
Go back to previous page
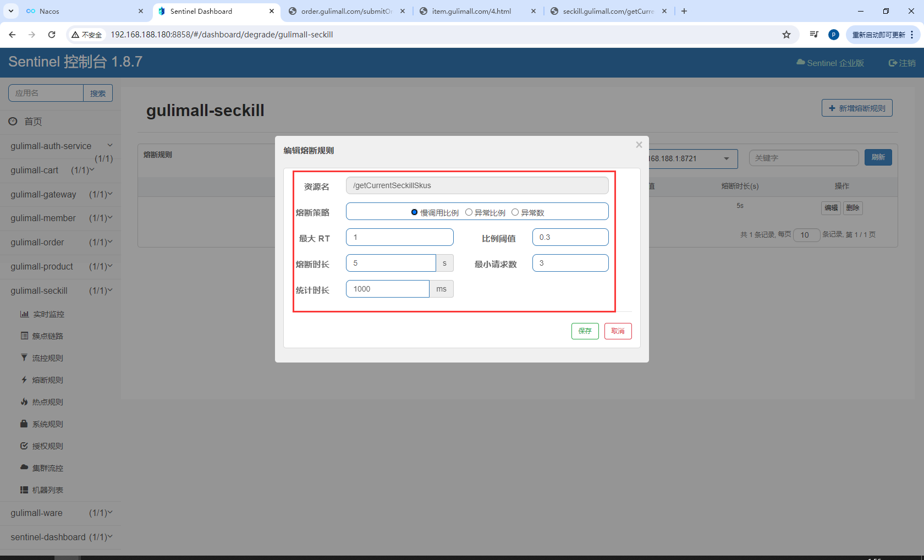pos(12,35)
